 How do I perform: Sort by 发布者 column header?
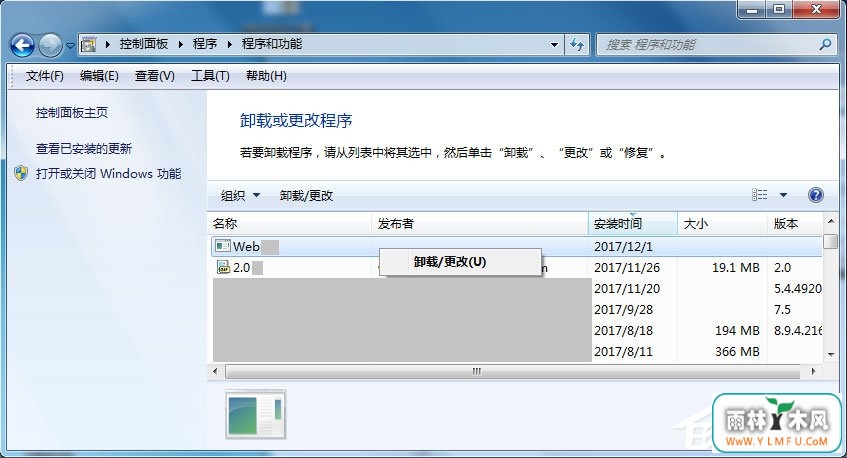pos(480,224)
